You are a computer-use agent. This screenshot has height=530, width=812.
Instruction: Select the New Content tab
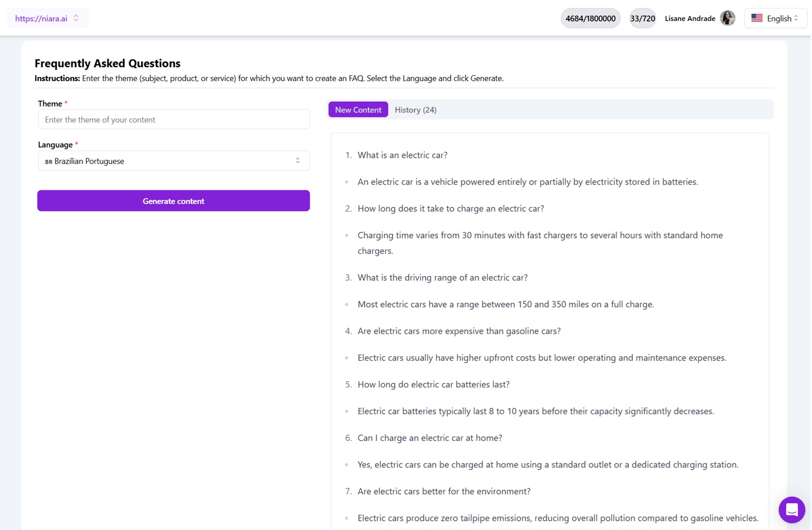point(358,109)
